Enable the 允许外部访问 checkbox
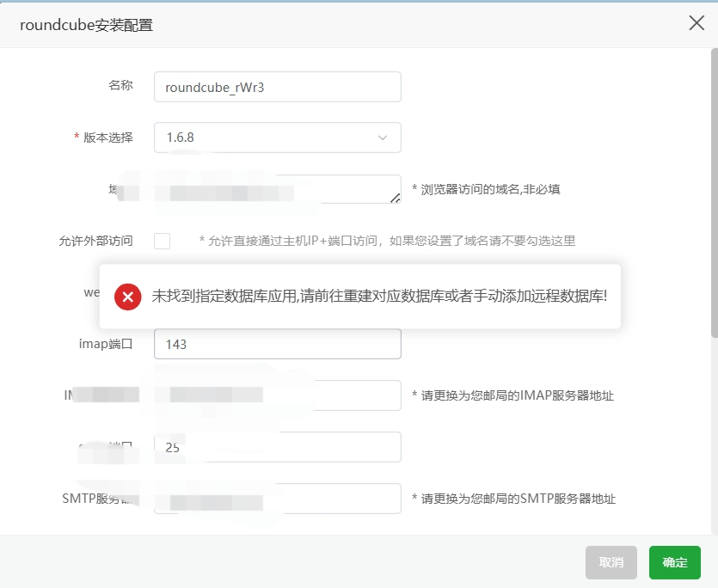 (x=163, y=241)
